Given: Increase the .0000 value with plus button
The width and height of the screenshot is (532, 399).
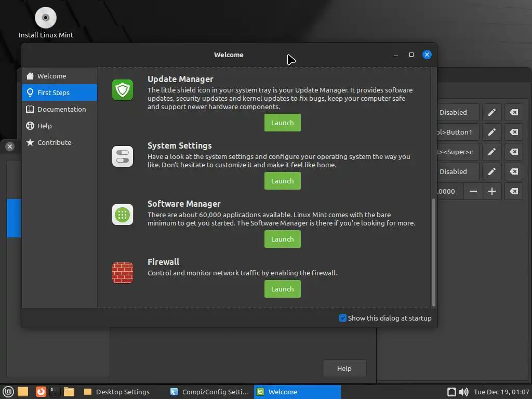Looking at the screenshot, I should point(491,191).
